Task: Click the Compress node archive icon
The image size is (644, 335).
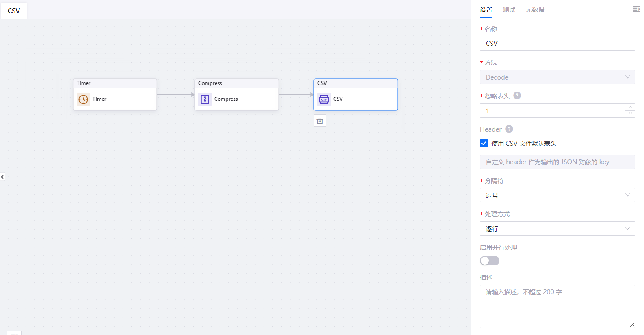Action: [x=205, y=99]
